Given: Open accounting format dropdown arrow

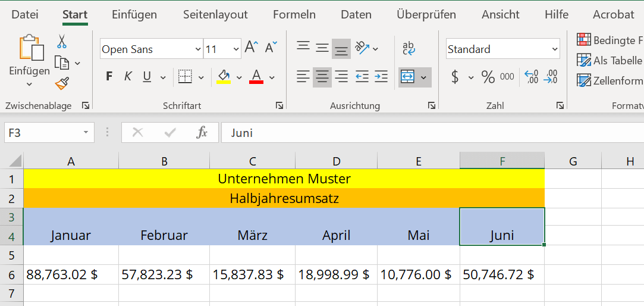Looking at the screenshot, I should 471,77.
